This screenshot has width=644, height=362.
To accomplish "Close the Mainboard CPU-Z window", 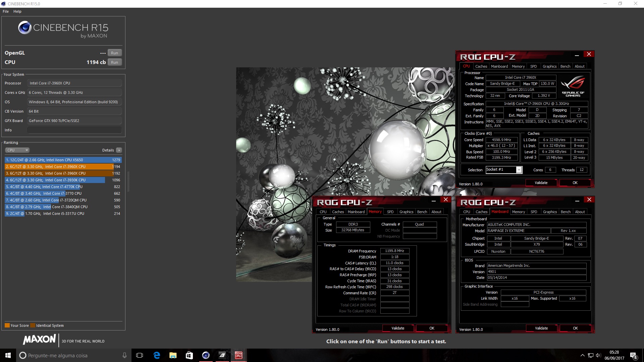I will (589, 199).
